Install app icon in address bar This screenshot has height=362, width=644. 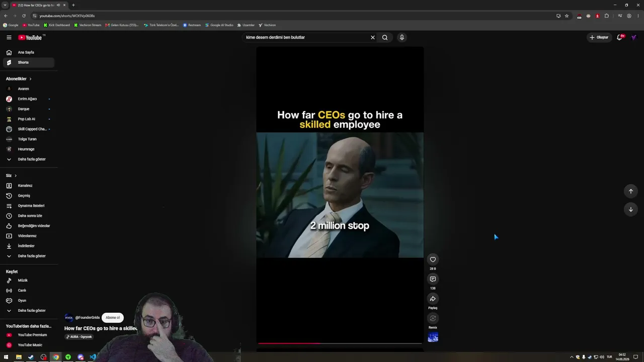pyautogui.click(x=558, y=16)
